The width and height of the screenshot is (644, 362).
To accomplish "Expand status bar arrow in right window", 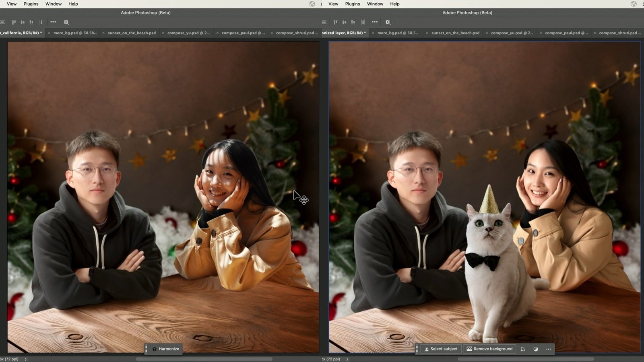I will coord(347,359).
